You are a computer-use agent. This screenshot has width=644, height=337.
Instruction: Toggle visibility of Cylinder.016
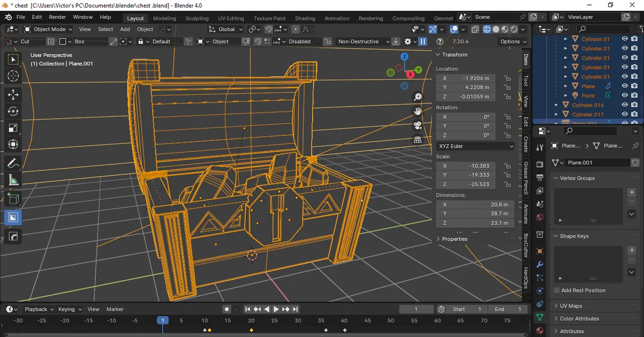point(625,105)
